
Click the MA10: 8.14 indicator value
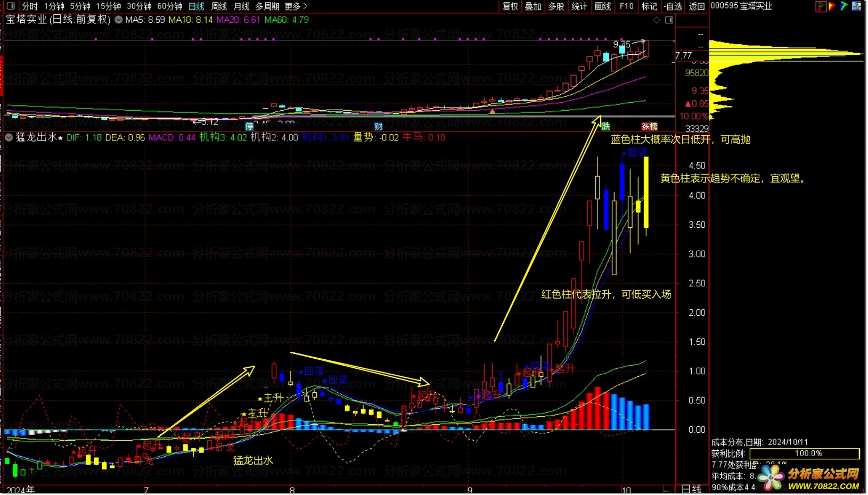tap(190, 20)
